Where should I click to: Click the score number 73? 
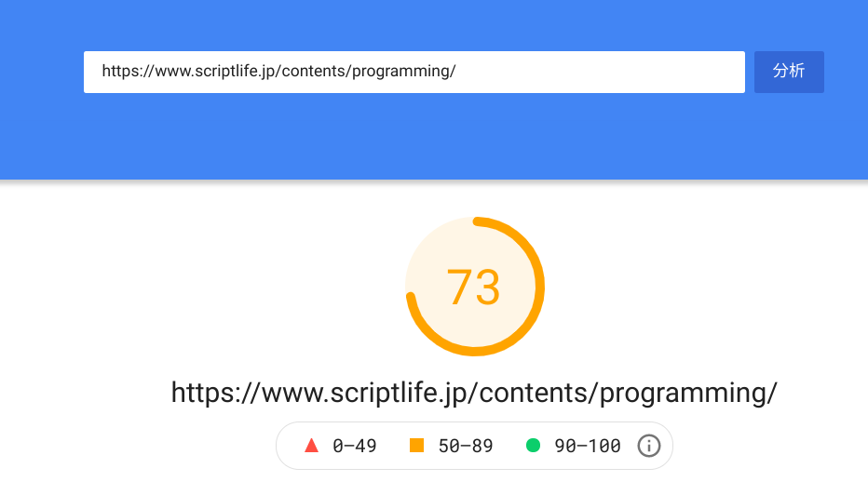(x=474, y=288)
